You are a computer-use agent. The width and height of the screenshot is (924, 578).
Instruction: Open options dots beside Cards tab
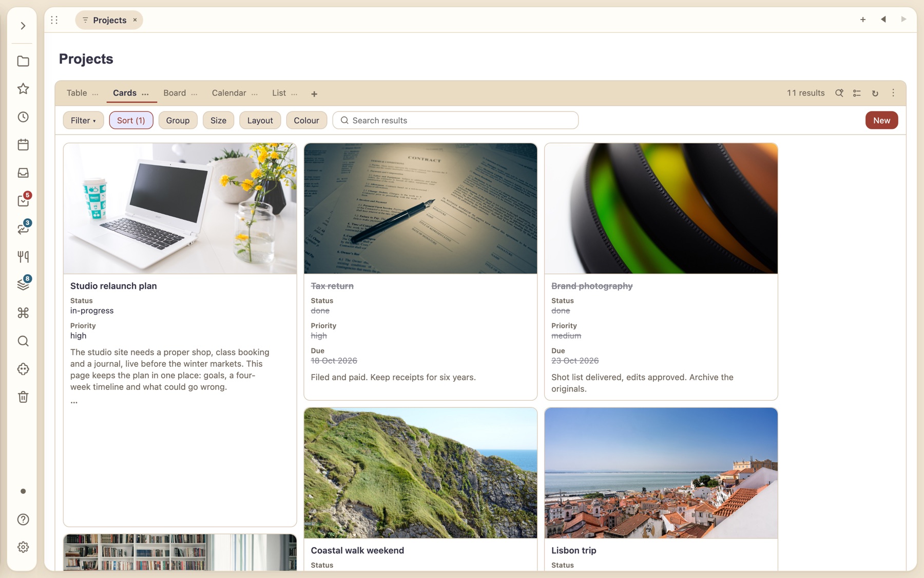tap(145, 94)
